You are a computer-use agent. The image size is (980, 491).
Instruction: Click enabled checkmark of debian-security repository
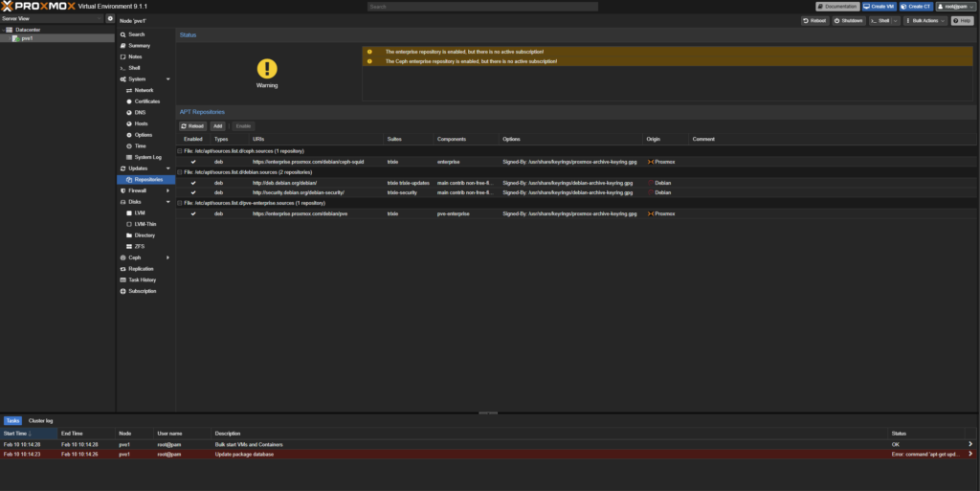tap(193, 192)
